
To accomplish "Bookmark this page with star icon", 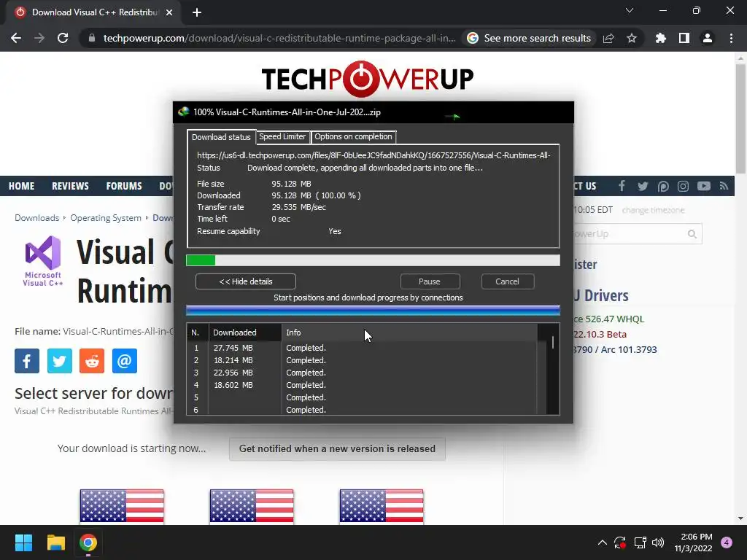I will click(632, 38).
